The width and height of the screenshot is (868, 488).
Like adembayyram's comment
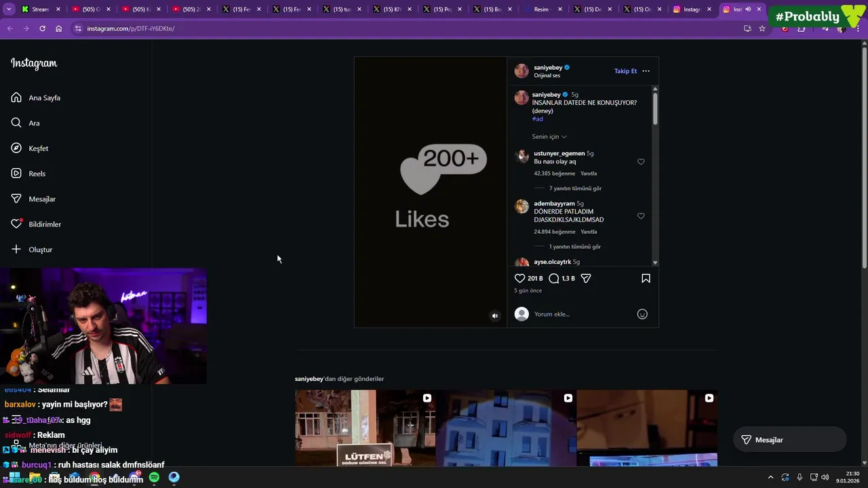point(641,216)
